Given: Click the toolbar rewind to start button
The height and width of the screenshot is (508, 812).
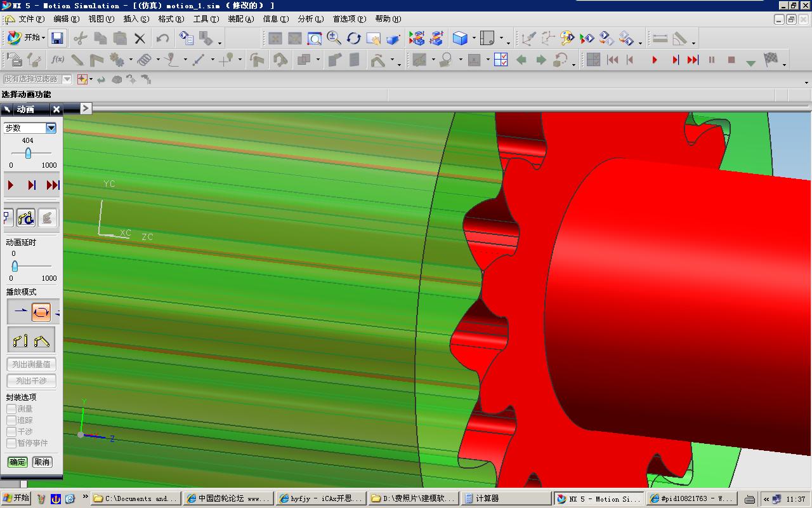Looking at the screenshot, I should point(613,60).
